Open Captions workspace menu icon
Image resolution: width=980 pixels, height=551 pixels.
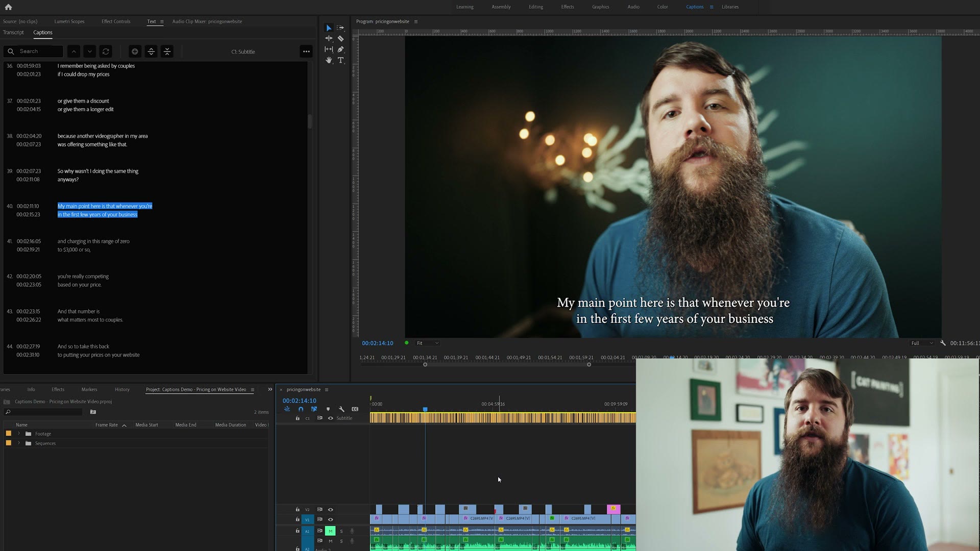tap(712, 7)
